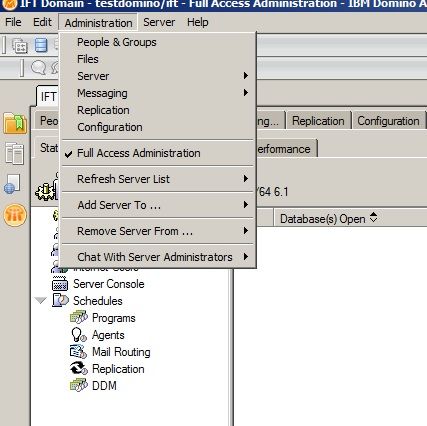Click the Mail Routing icon
This screenshot has height=426, width=427.
click(78, 352)
